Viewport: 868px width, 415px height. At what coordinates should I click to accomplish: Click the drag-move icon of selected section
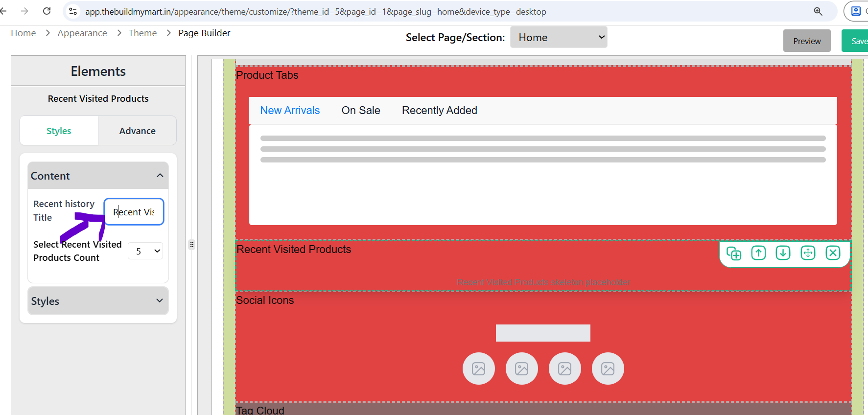tap(808, 253)
